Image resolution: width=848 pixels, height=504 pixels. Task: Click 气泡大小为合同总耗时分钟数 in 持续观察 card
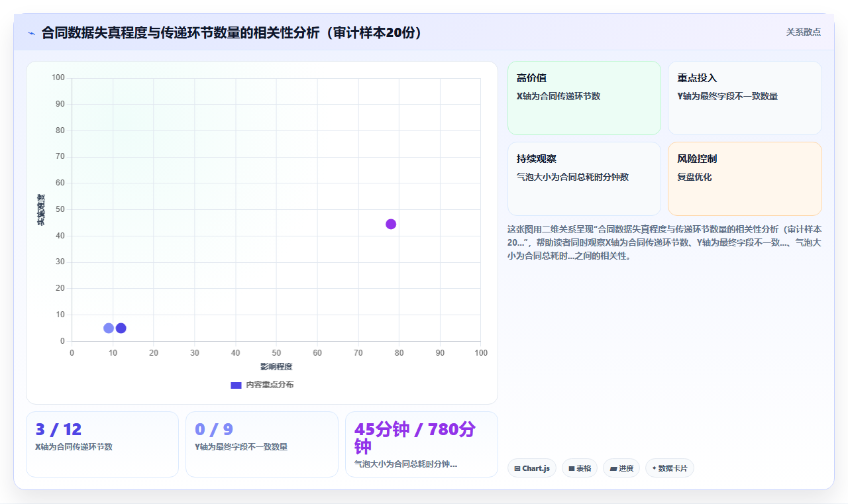(x=572, y=177)
